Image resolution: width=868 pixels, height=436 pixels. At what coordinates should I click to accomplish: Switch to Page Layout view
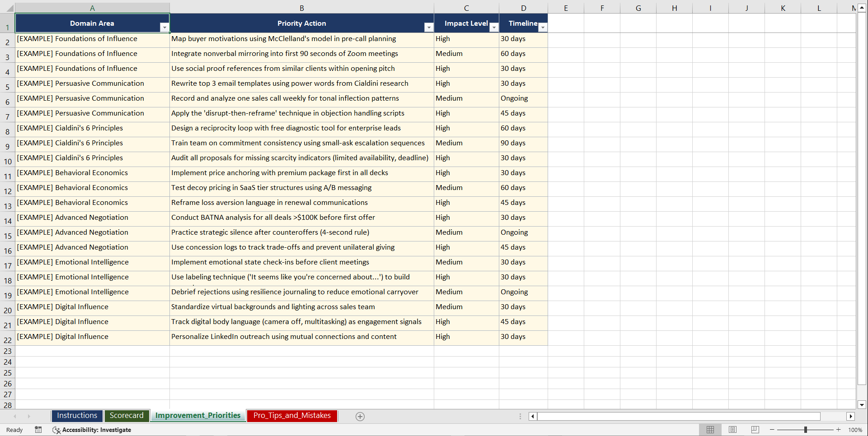click(732, 429)
